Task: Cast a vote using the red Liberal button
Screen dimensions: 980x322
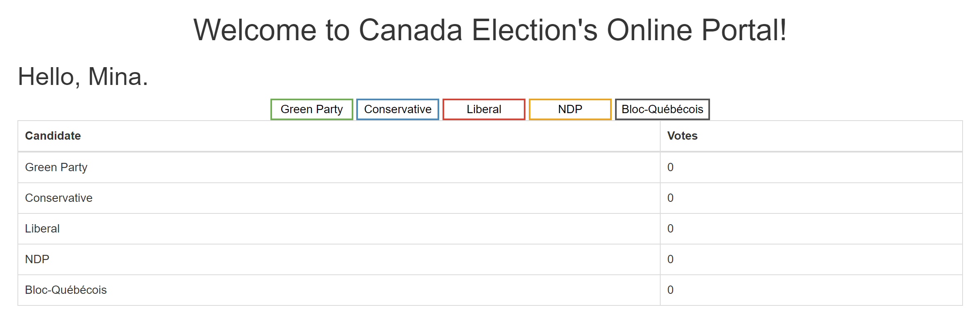Action: click(x=484, y=109)
